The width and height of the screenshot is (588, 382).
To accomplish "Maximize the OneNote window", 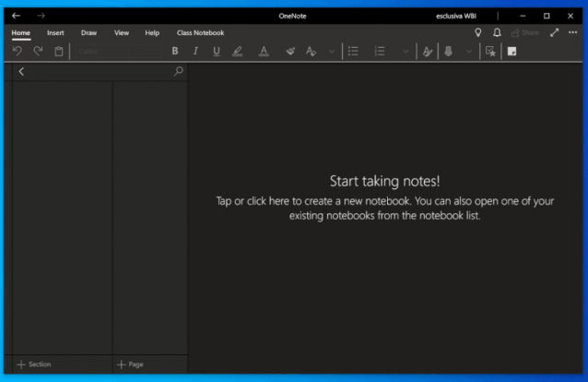I will pos(547,16).
